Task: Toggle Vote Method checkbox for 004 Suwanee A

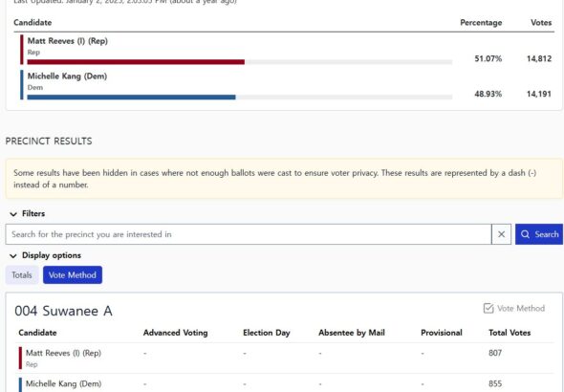Action: [514, 308]
